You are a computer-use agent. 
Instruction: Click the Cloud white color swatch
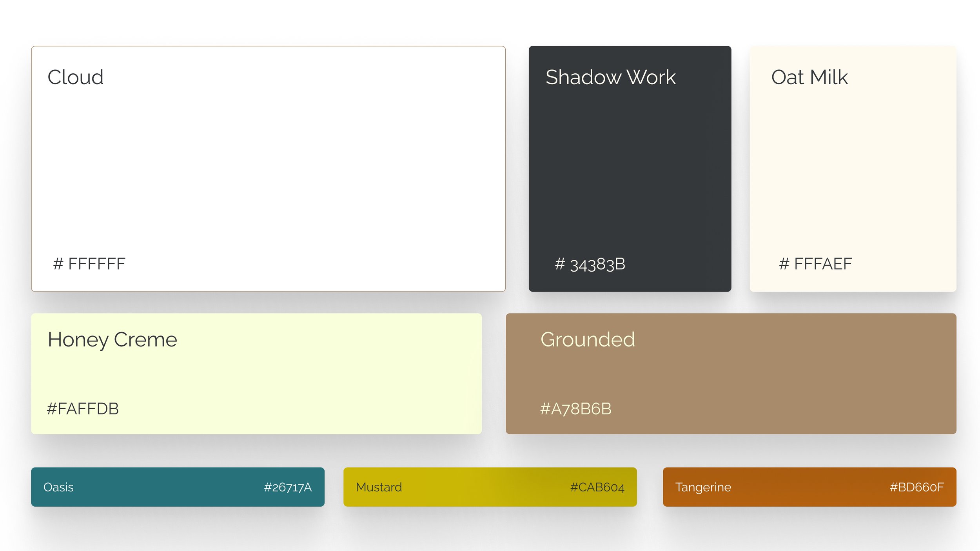[x=268, y=169]
